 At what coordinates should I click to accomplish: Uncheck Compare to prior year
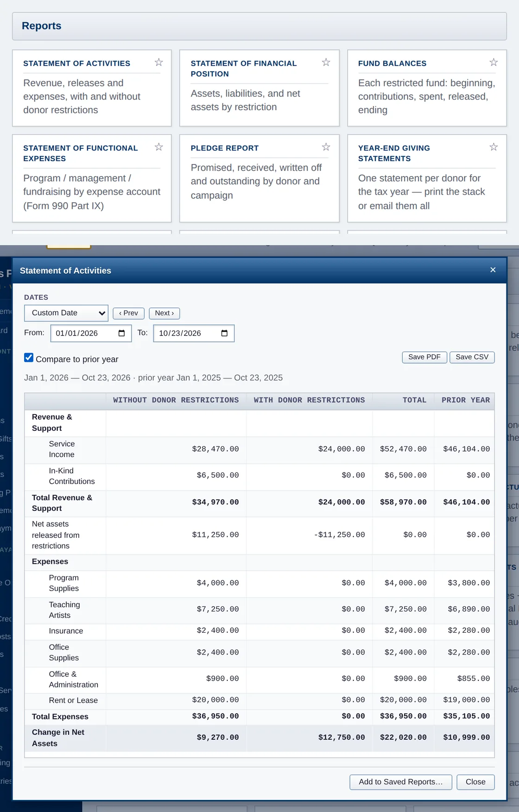tap(29, 358)
